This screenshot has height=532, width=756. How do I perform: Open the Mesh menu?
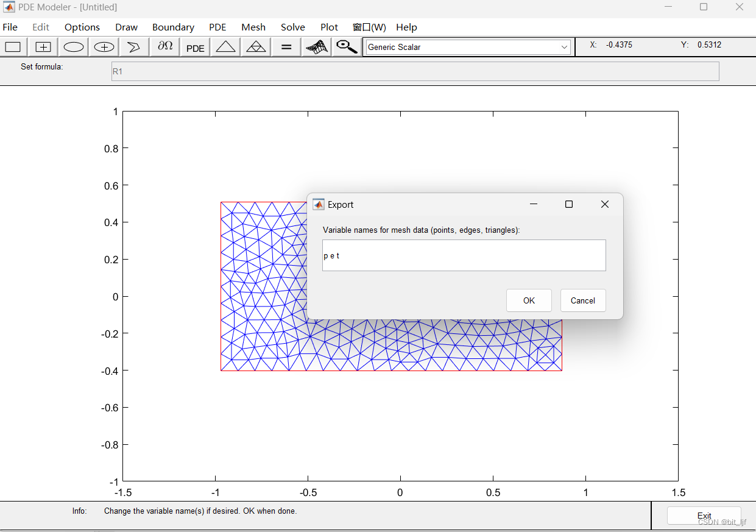point(253,27)
